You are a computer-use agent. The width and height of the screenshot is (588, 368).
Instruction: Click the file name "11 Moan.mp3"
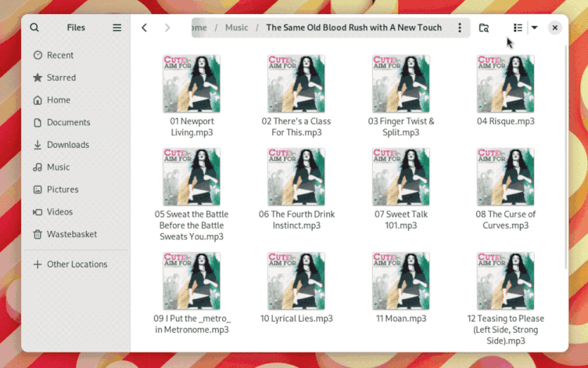[401, 319]
